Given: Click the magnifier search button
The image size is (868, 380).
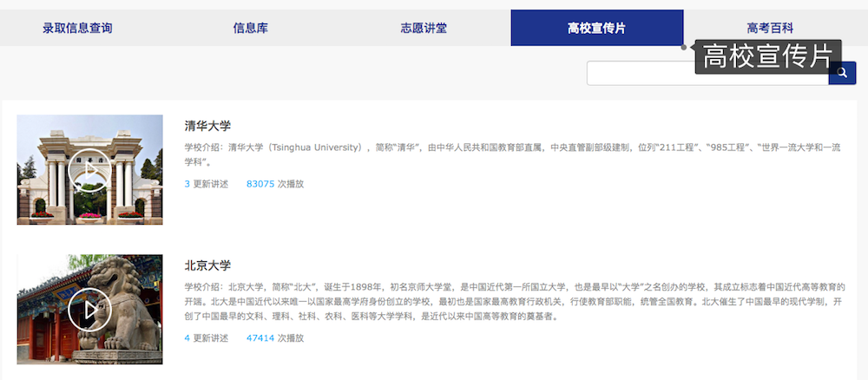Looking at the screenshot, I should [x=842, y=74].
